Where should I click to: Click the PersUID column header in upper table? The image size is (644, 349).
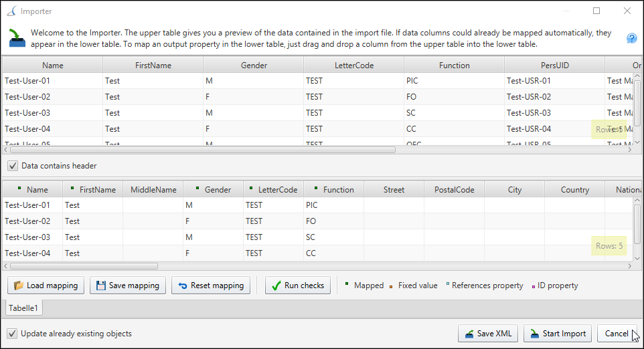[554, 66]
